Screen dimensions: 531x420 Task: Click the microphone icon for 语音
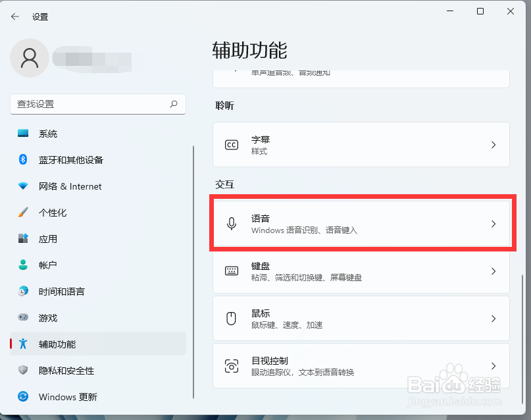232,224
